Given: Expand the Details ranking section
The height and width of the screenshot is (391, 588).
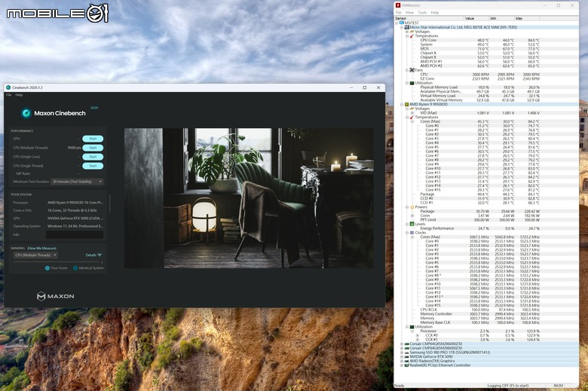Looking at the screenshot, I should 93,255.
